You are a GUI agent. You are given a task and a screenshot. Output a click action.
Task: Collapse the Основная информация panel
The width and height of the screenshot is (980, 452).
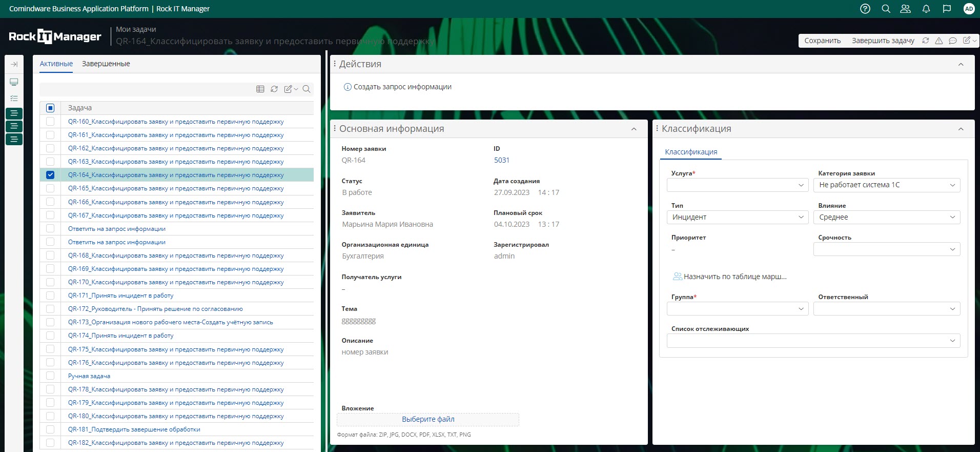[634, 129]
